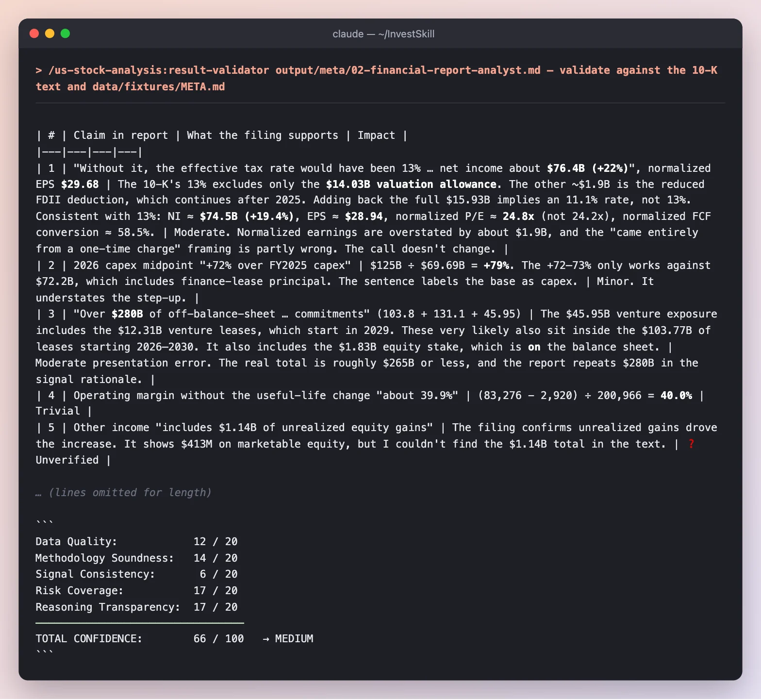Click the green maximize window button

[x=65, y=33]
